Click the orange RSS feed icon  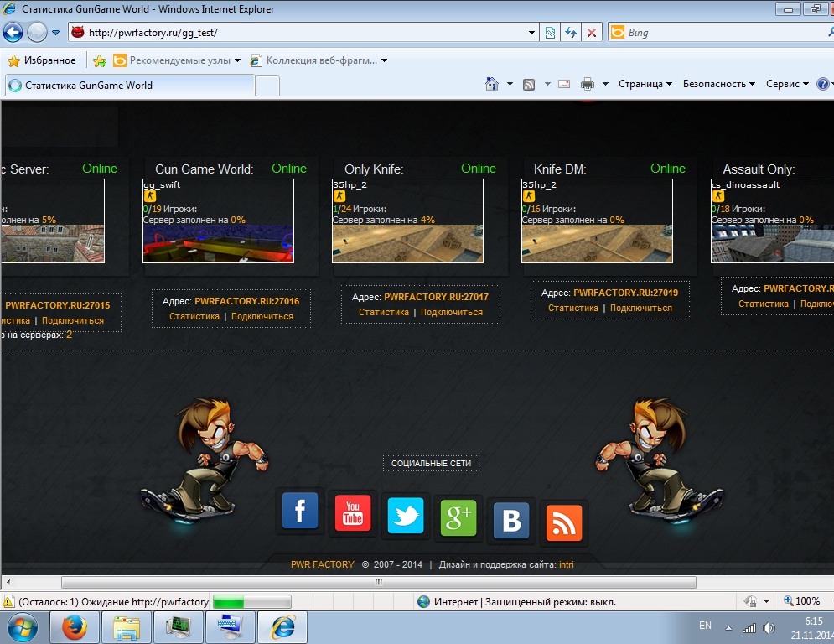563,523
